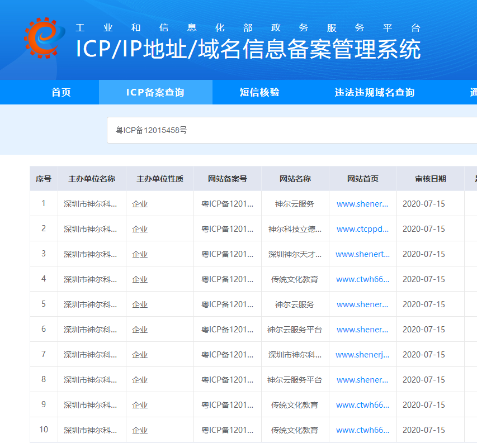
Task: Click 深圳市神尔科... organizer name in row 10
Action: [91, 430]
